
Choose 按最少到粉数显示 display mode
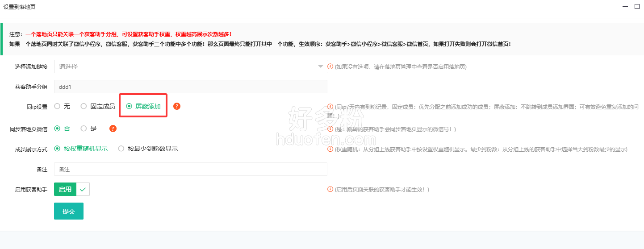pyautogui.click(x=121, y=149)
